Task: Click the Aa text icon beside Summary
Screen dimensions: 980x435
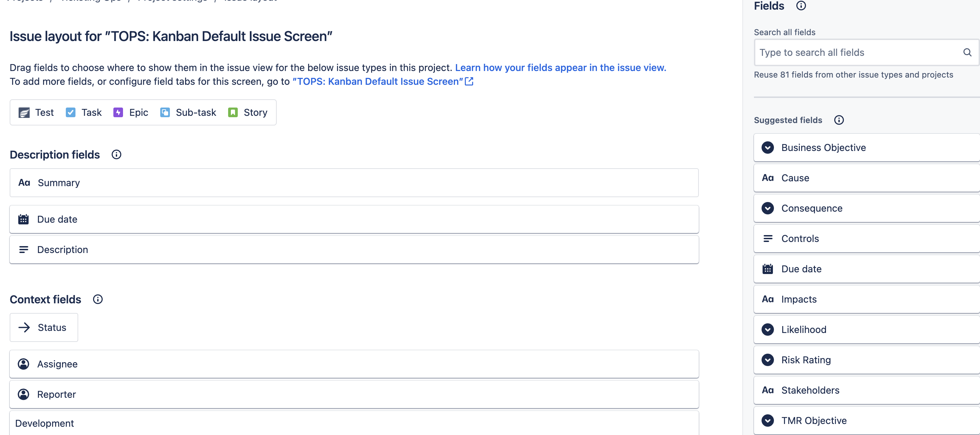Action: (x=24, y=182)
